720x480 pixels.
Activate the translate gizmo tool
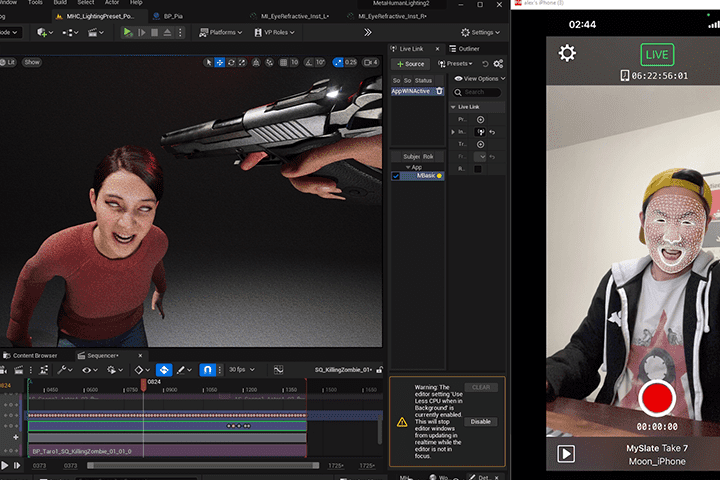219,62
